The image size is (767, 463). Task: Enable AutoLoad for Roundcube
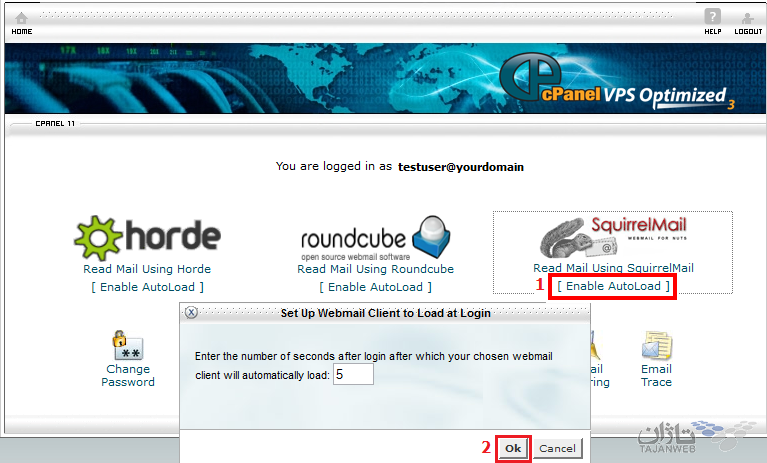[x=376, y=287]
